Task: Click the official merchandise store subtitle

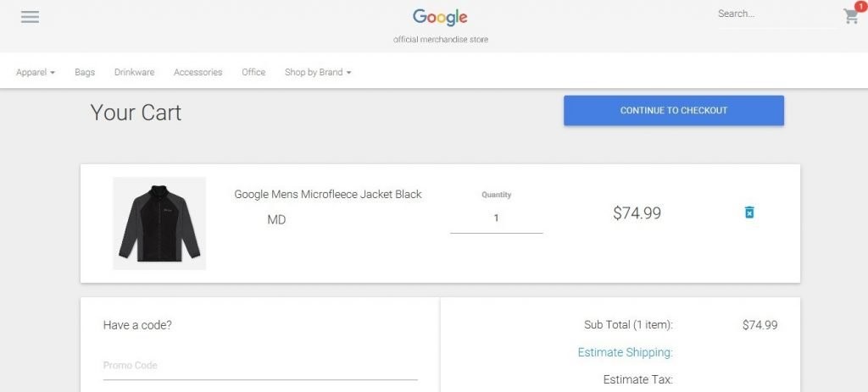Action: (x=440, y=40)
